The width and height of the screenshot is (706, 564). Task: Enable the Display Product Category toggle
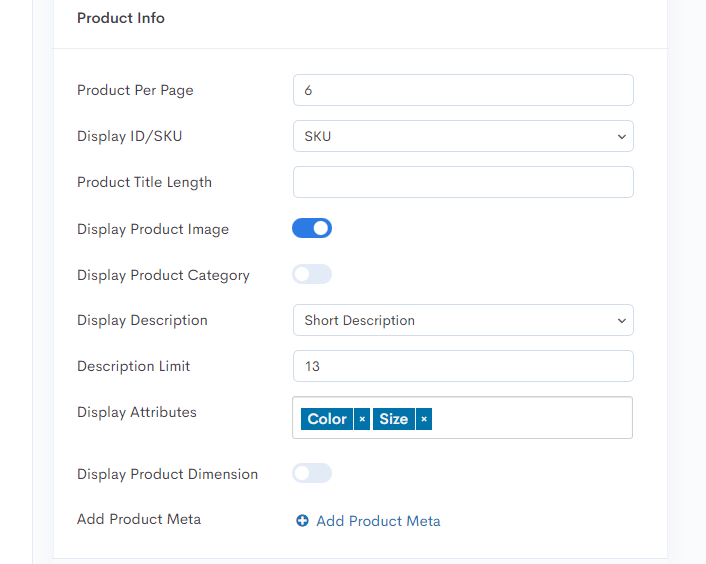312,274
